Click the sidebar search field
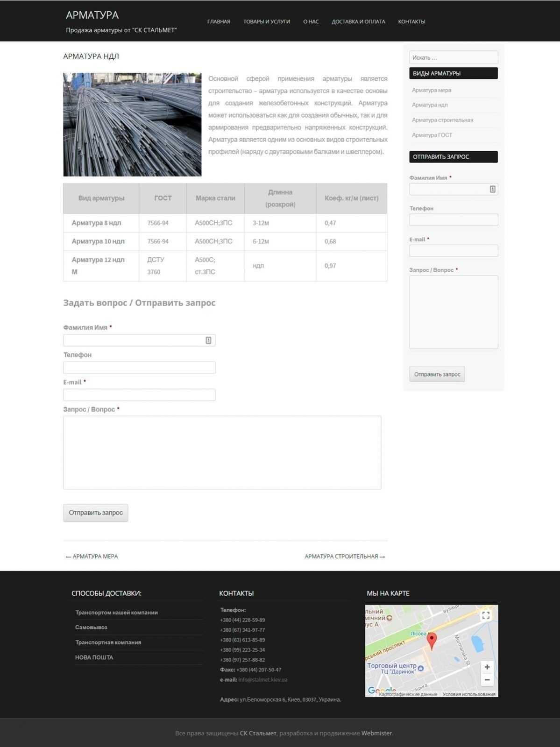The width and height of the screenshot is (560, 747). (x=453, y=57)
